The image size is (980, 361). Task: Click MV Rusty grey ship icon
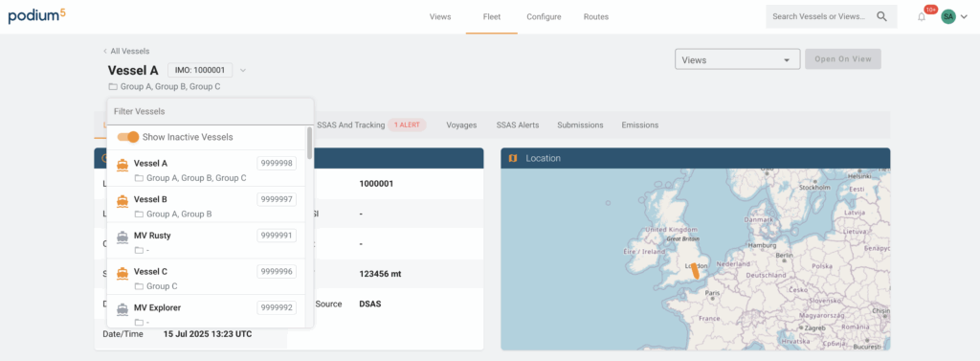[122, 237]
